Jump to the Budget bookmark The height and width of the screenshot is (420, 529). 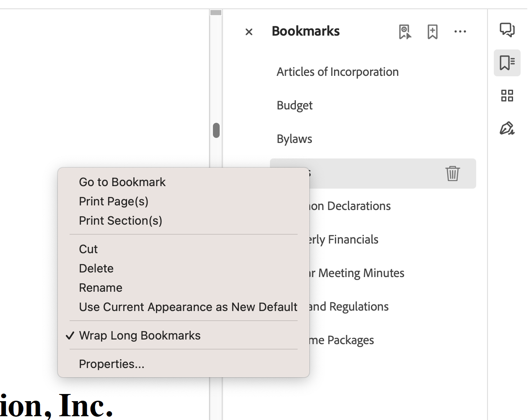(294, 105)
